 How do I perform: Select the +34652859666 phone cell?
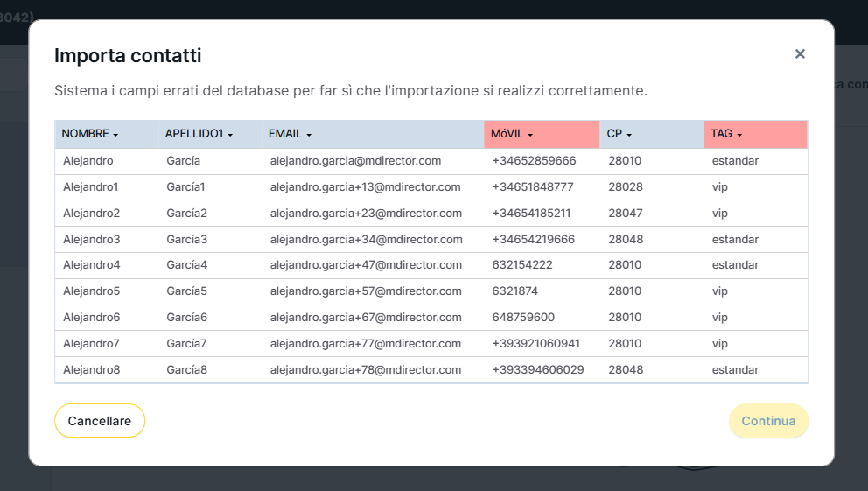[534, 161]
